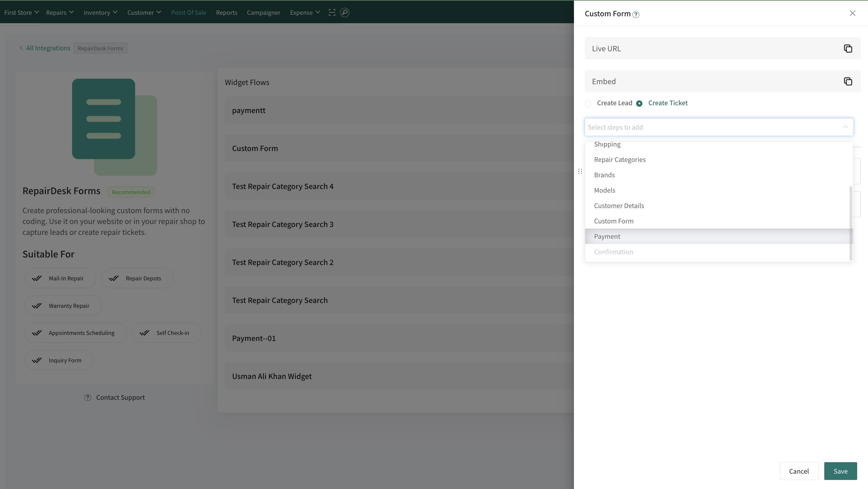The image size is (868, 489).
Task: Click the Save button
Action: point(840,471)
